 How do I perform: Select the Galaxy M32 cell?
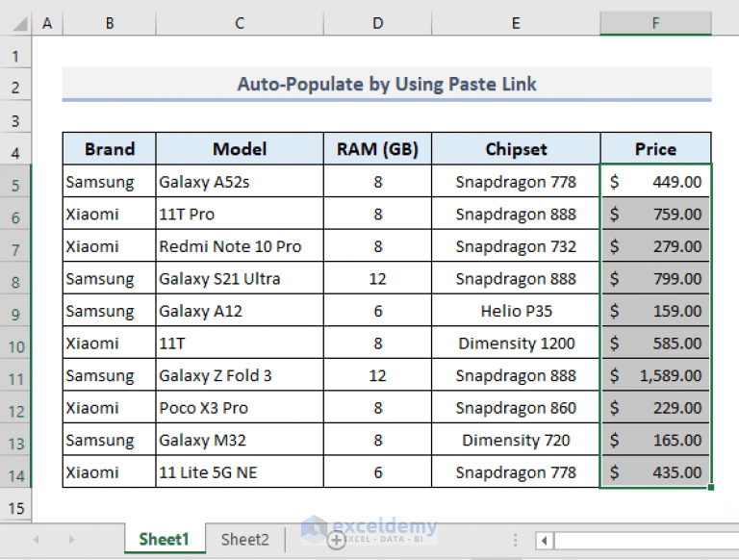click(x=240, y=440)
